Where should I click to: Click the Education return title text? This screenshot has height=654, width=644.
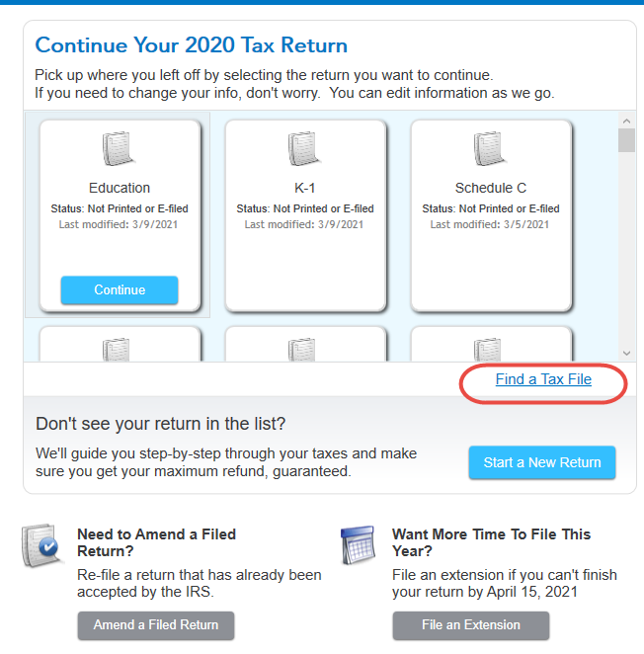[120, 188]
